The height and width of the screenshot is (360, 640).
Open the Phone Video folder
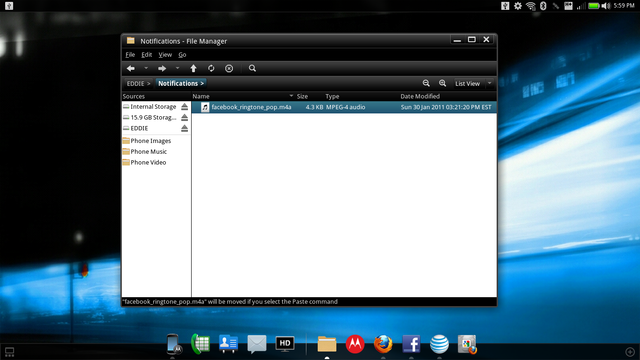pyautogui.click(x=144, y=162)
